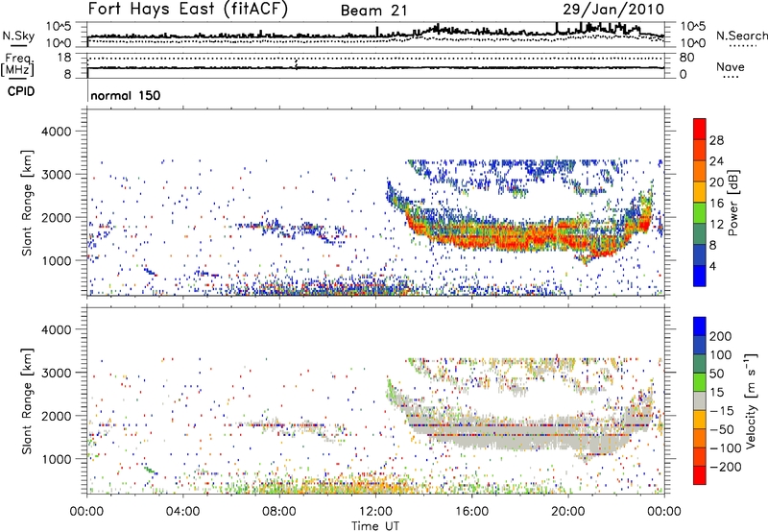This screenshot has height=532, width=768.
Task: Click the 'Fort Hays East (fitACF)' title
Action: 188,10
